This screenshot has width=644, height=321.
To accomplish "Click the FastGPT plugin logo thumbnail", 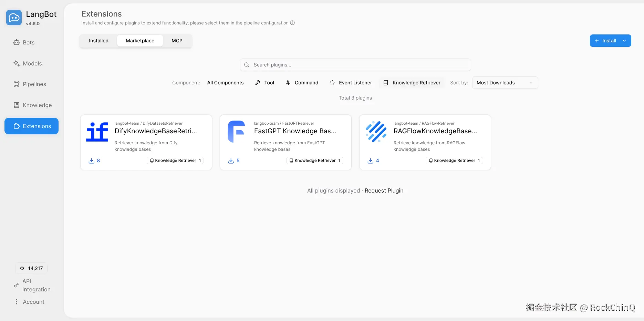I will coord(237,132).
